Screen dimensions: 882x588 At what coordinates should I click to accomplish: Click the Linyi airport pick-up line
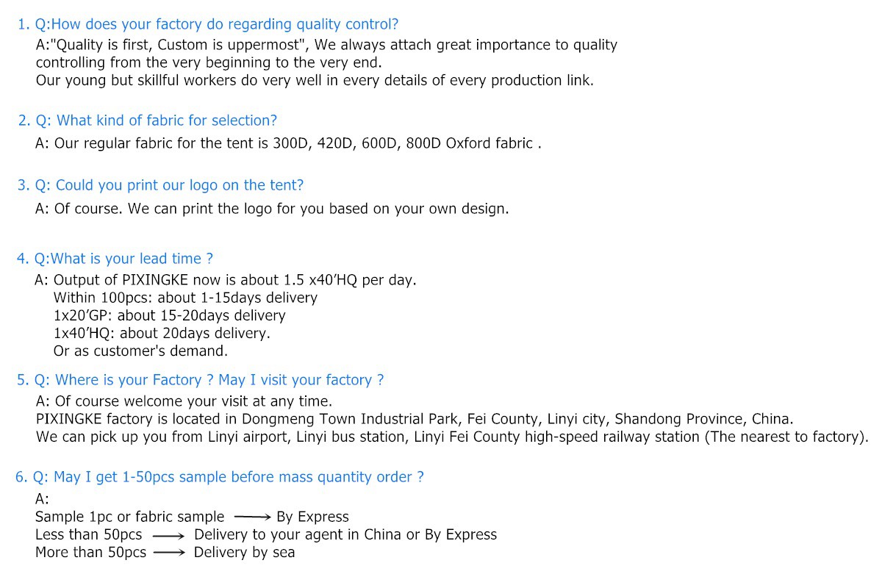tap(452, 437)
